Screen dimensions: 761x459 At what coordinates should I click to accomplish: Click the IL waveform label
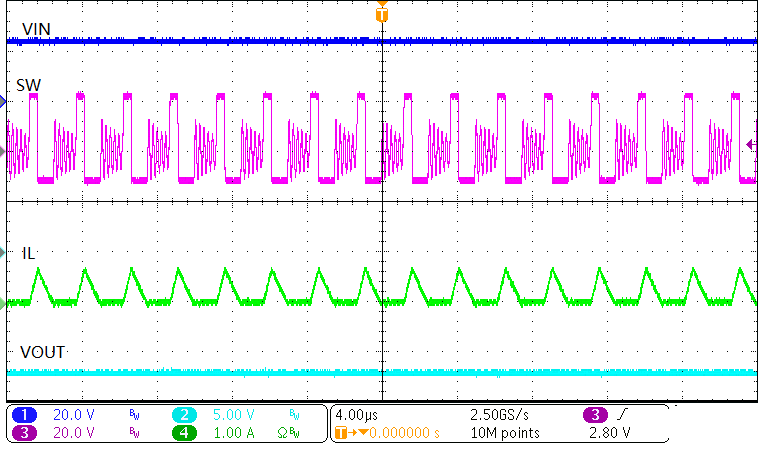click(29, 253)
